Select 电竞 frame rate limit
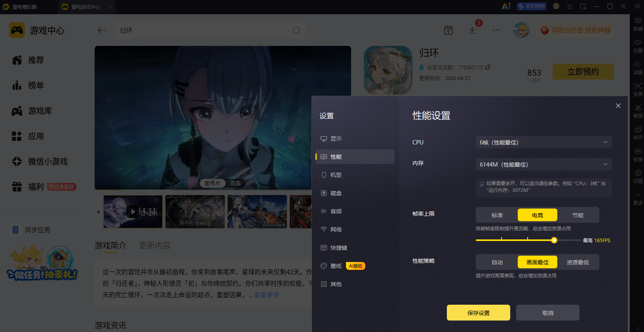 [x=538, y=215]
